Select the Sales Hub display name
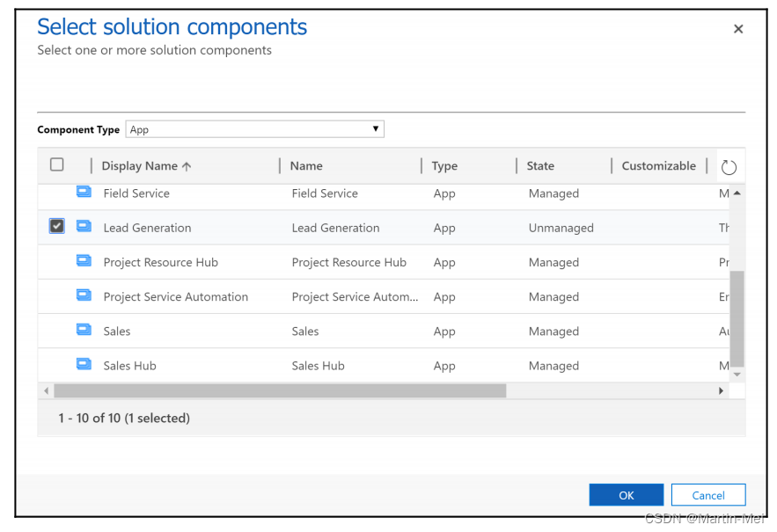Viewport: 777px width, 532px height. pos(130,366)
